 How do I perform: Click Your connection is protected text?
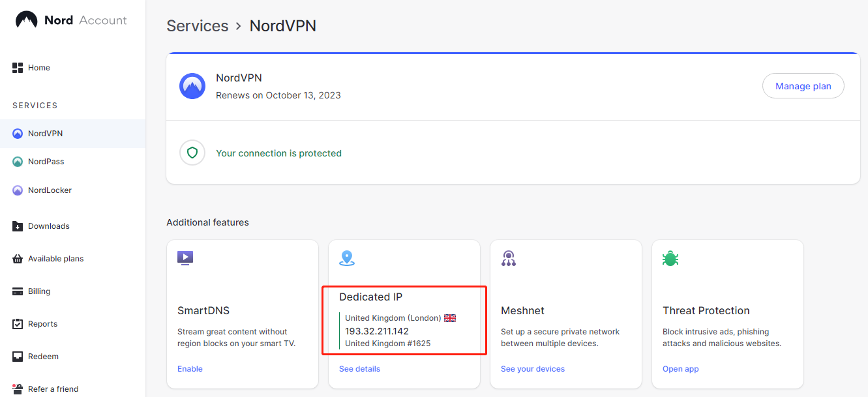click(278, 153)
